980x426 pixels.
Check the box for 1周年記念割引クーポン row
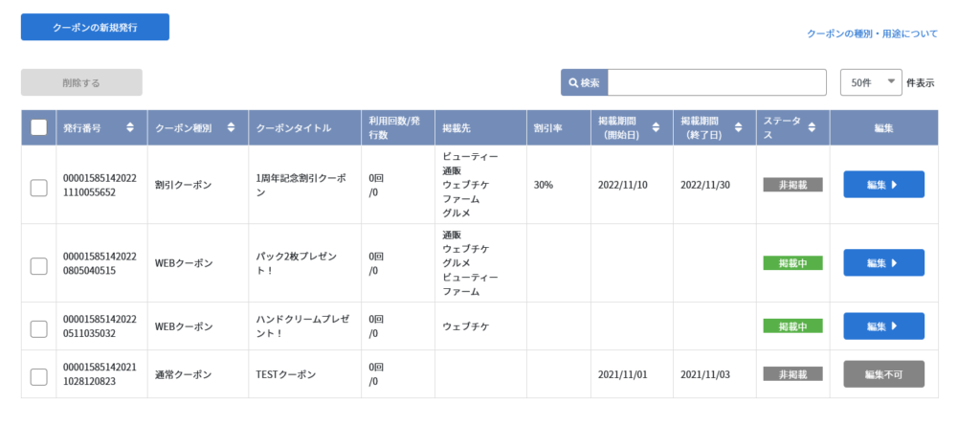tap(39, 187)
